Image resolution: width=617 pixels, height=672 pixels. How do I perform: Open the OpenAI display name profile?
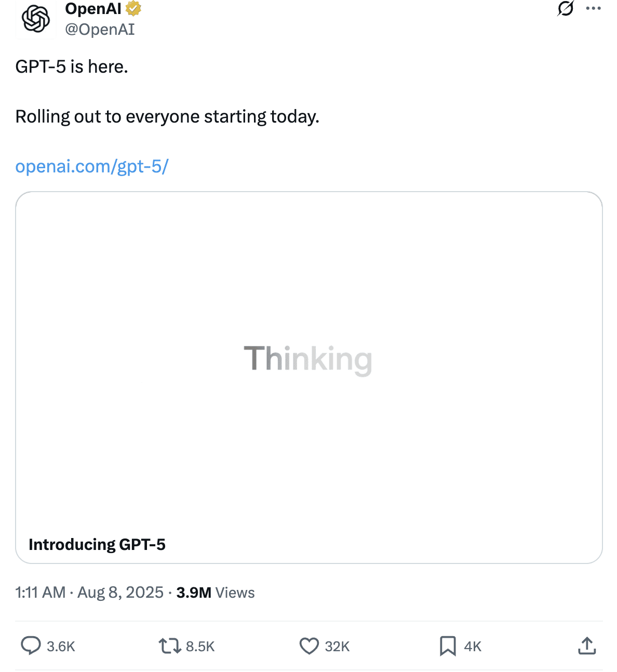[93, 9]
